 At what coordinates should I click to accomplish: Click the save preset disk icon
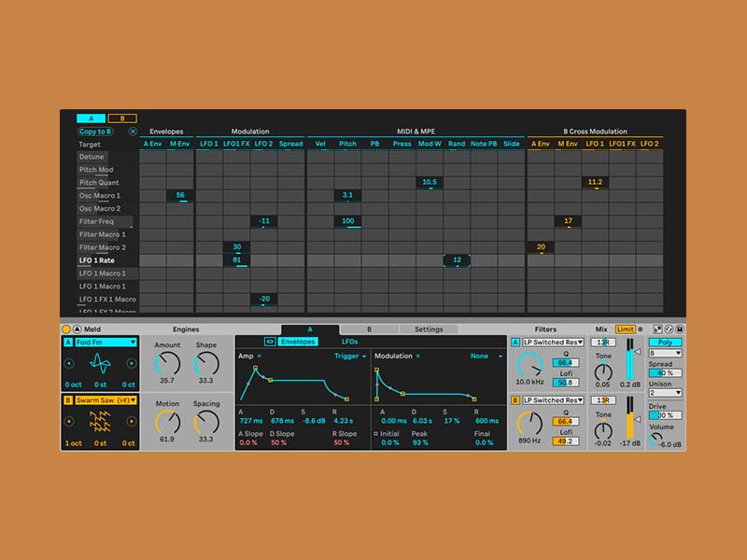pos(679,329)
